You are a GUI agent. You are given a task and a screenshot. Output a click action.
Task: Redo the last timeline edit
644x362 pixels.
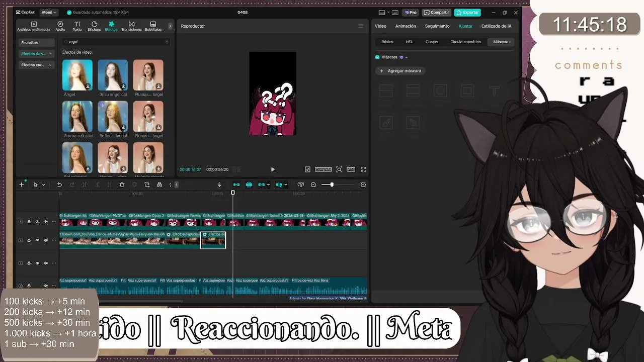click(72, 185)
